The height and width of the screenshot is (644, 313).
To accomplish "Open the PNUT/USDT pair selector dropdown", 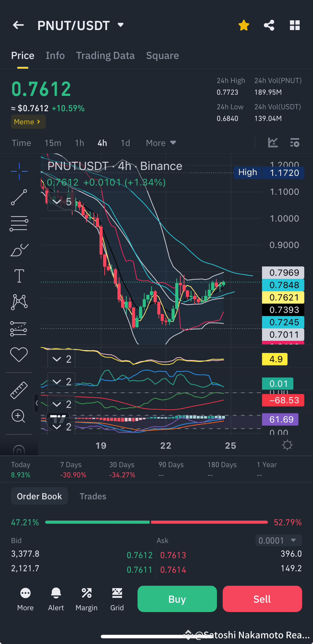I will coord(81,25).
